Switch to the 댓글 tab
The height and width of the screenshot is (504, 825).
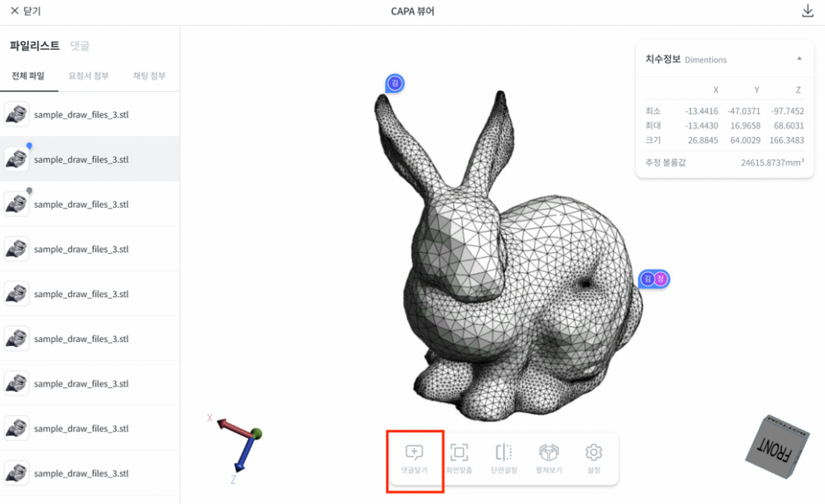pos(80,46)
